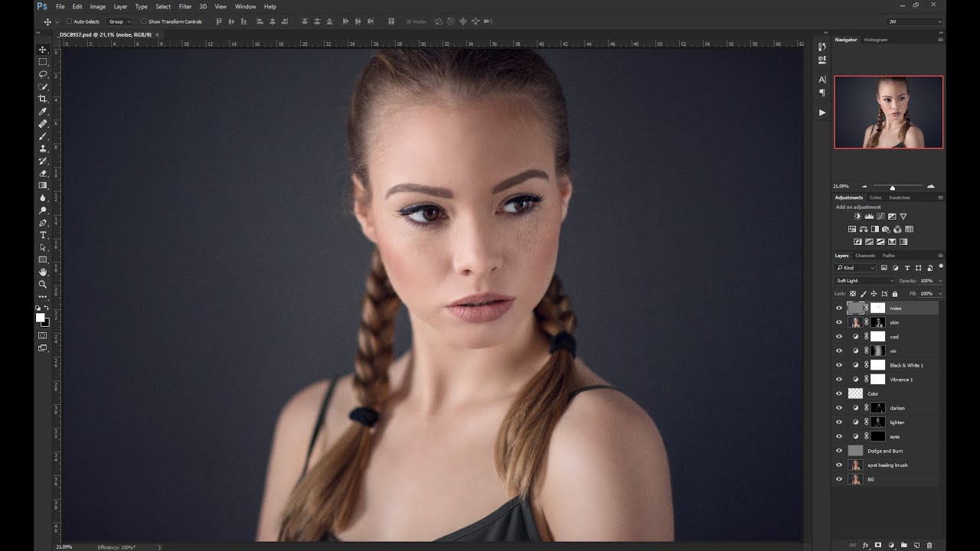Toggle the layer filter on/off switch
Image resolution: width=980 pixels, height=551 pixels.
(941, 267)
